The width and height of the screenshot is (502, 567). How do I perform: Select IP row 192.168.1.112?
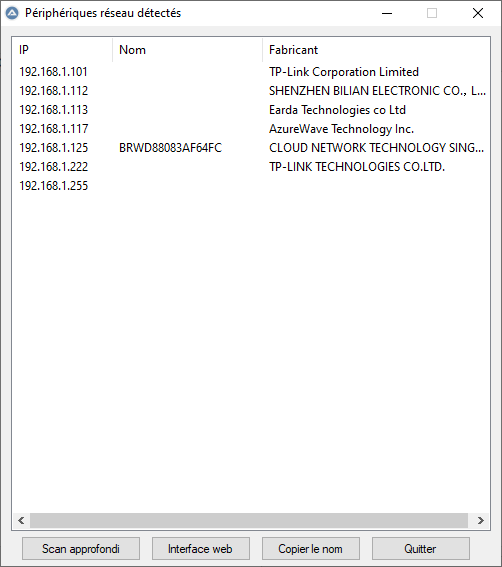tap(54, 91)
